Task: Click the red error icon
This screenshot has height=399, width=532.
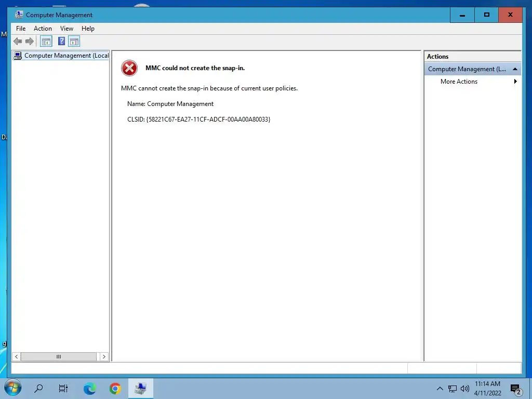Action: [129, 68]
